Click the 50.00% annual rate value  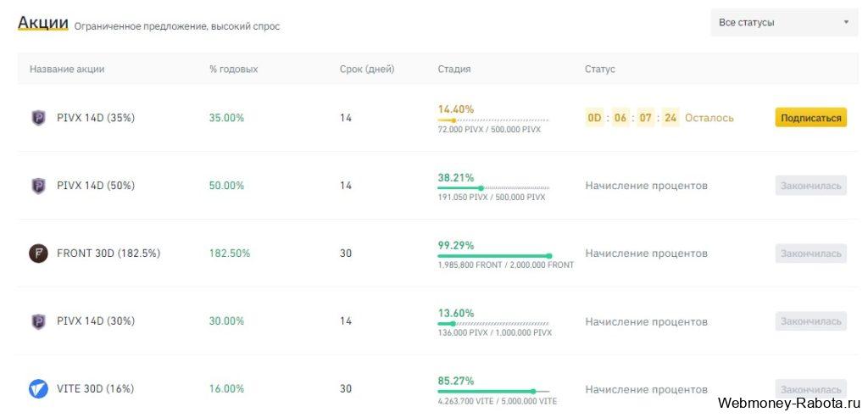click(226, 186)
